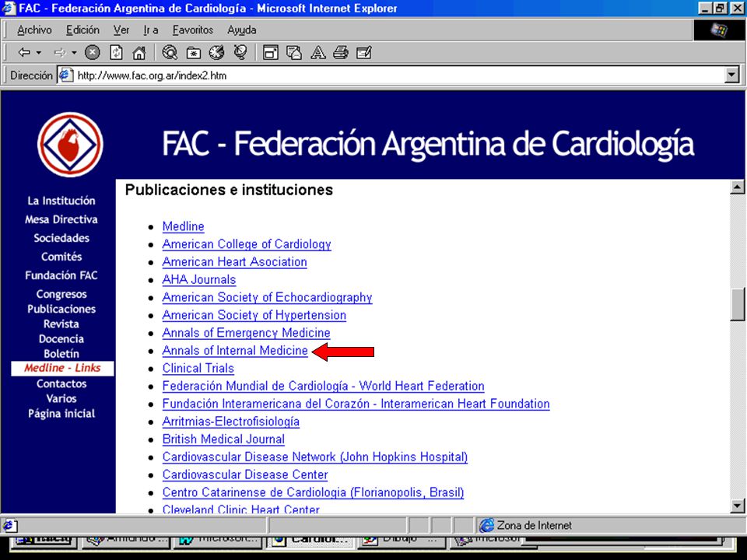Toggle Fullscreen view icon

click(271, 52)
